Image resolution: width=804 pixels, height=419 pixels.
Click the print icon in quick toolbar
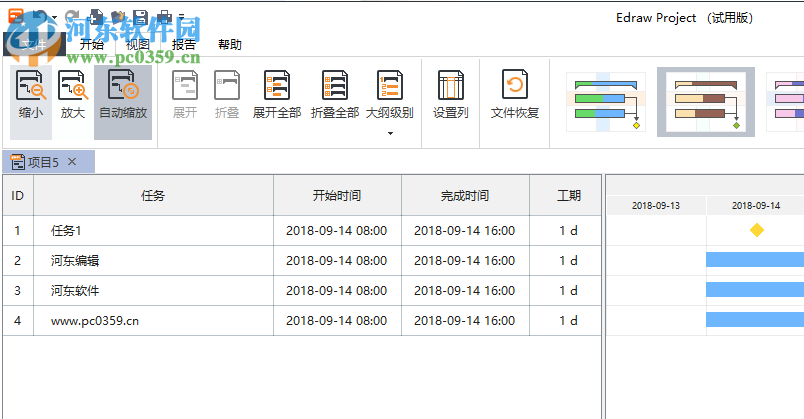(164, 17)
